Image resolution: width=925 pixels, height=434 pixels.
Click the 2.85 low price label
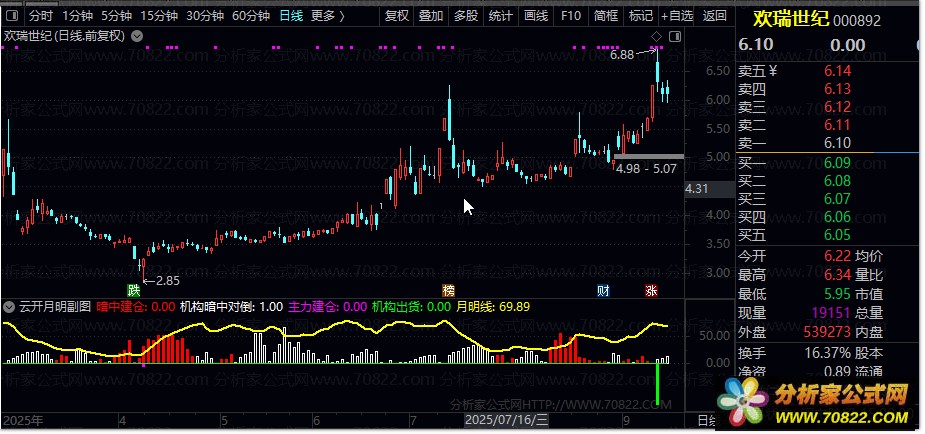tap(168, 281)
